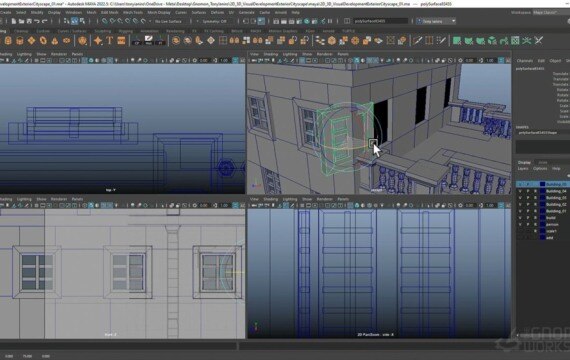Toggle the highlighted Select by object type mode

[x=75, y=21]
